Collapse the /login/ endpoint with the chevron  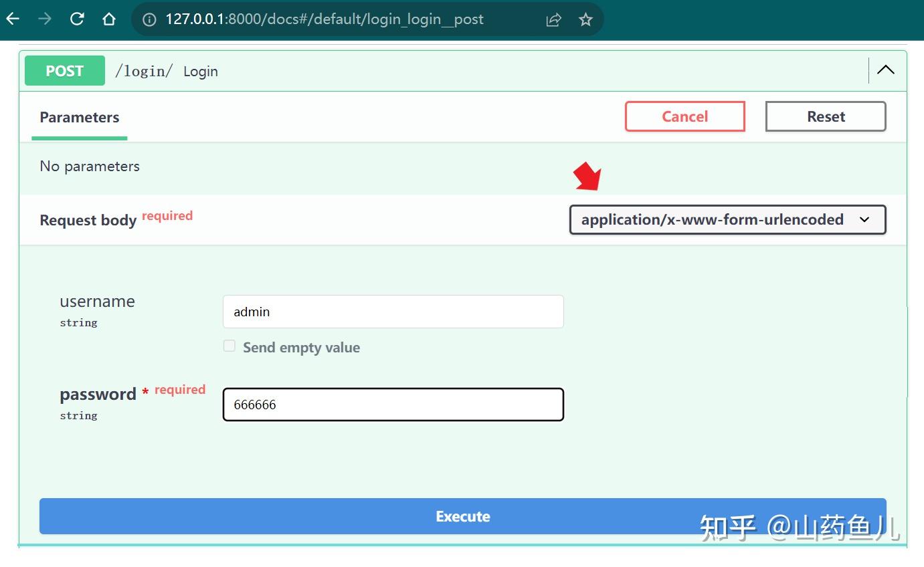885,70
